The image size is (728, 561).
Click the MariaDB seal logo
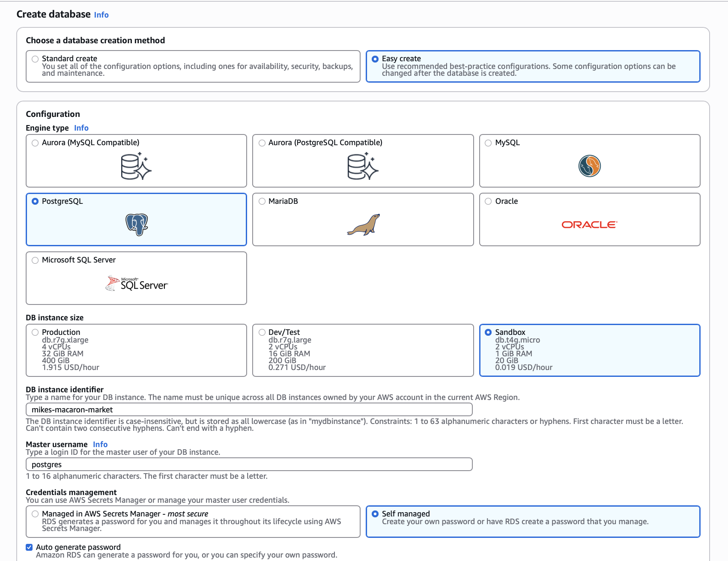point(363,225)
